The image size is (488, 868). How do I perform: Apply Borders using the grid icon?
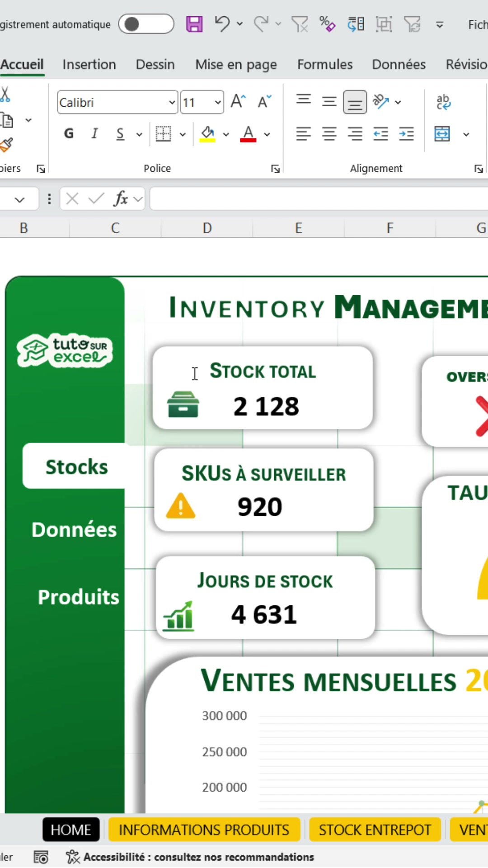point(163,134)
